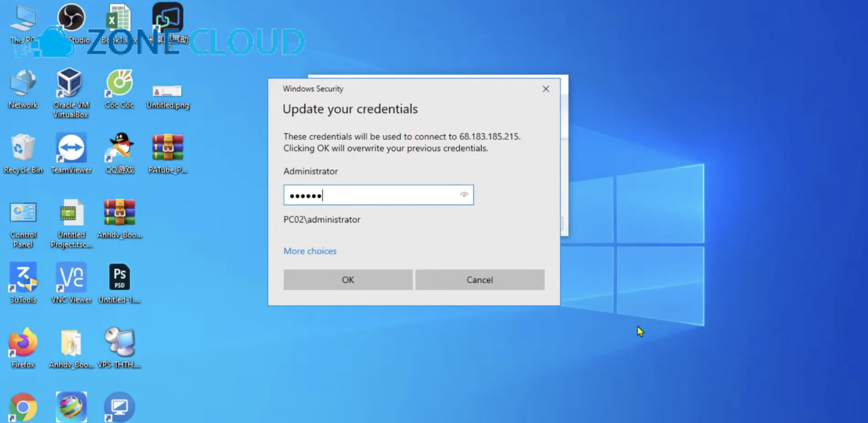Select Untitled Project.tsc file icon
This screenshot has width=868, height=423.
[71, 224]
